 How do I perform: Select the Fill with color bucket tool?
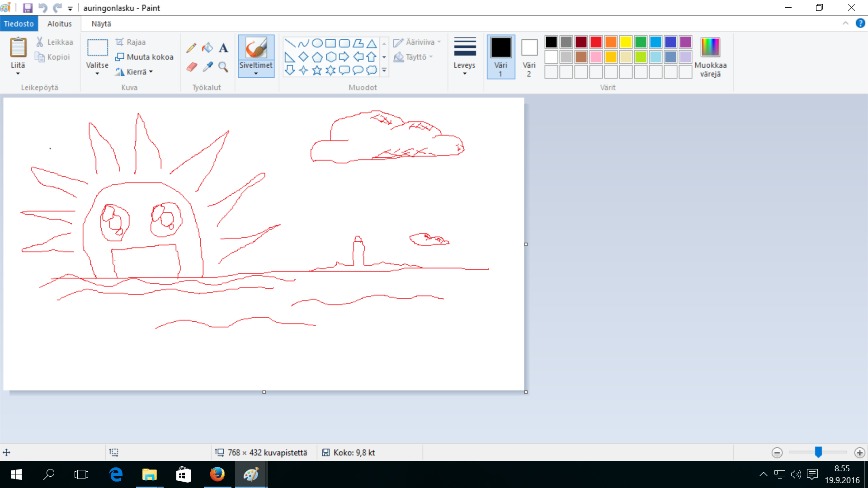[208, 48]
